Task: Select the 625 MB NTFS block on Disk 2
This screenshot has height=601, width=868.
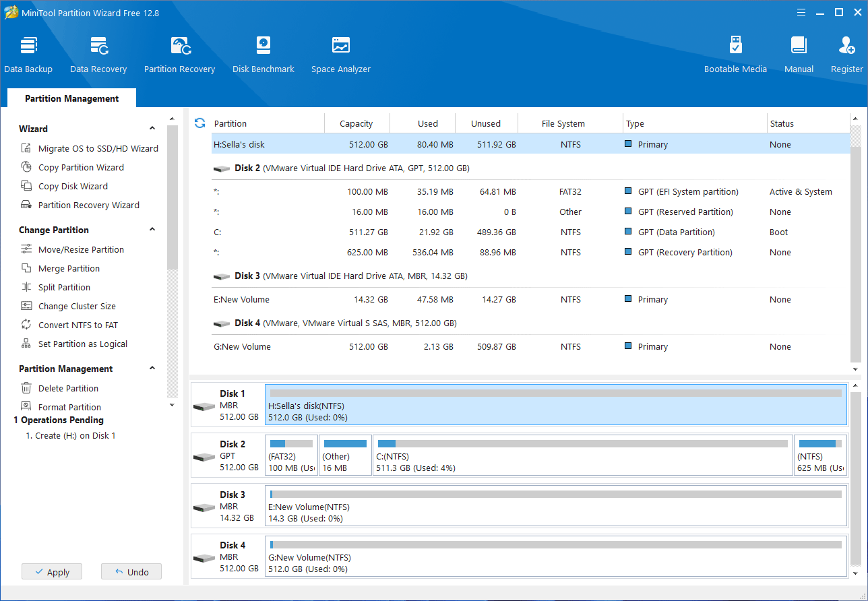Action: (820, 455)
